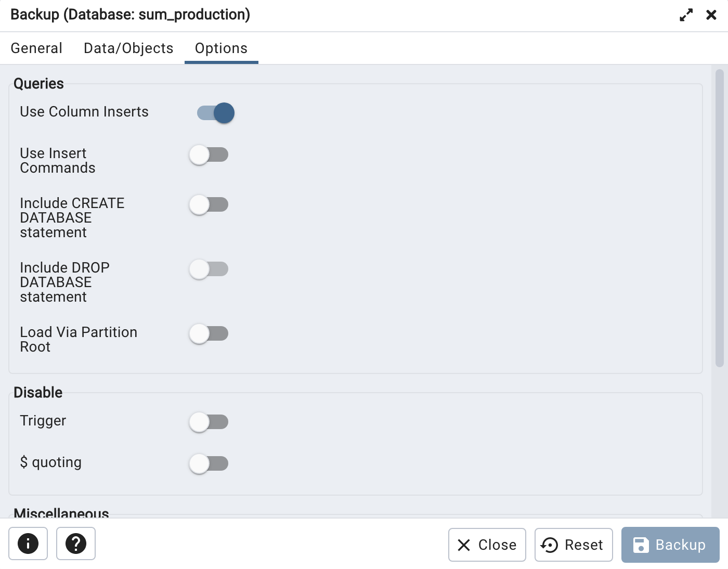Click the Queries section heading

click(39, 84)
